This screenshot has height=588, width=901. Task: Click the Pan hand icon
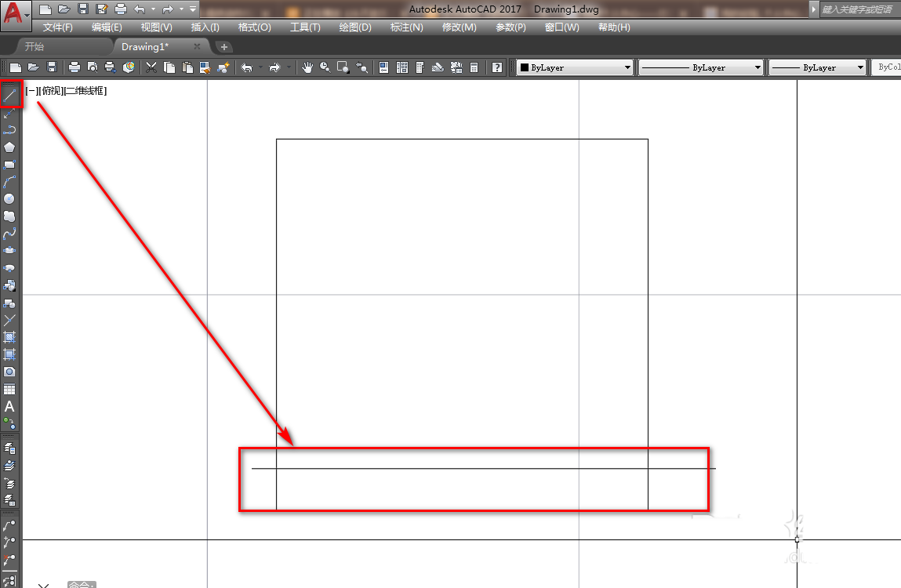[307, 68]
